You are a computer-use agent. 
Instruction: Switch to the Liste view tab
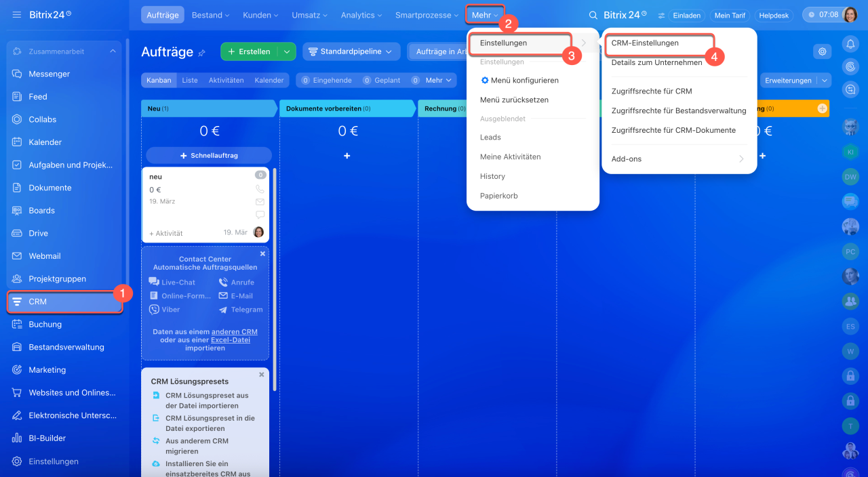click(190, 80)
